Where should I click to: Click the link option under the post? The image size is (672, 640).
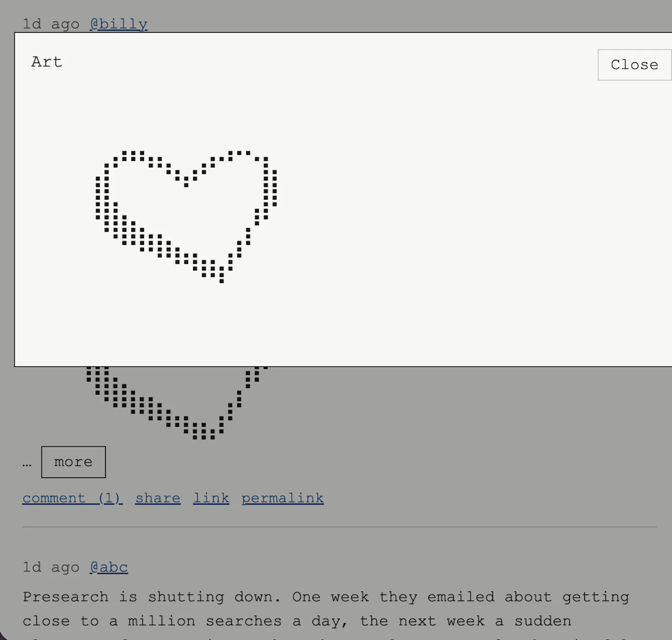click(x=211, y=498)
